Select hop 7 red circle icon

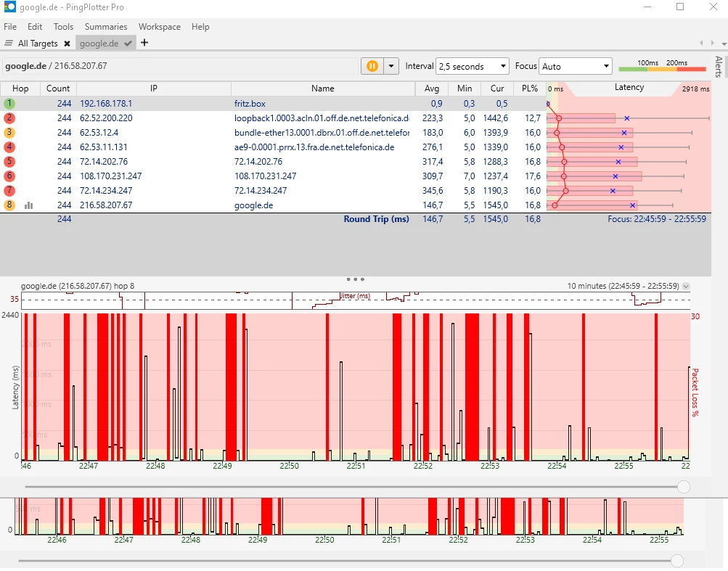[9, 190]
